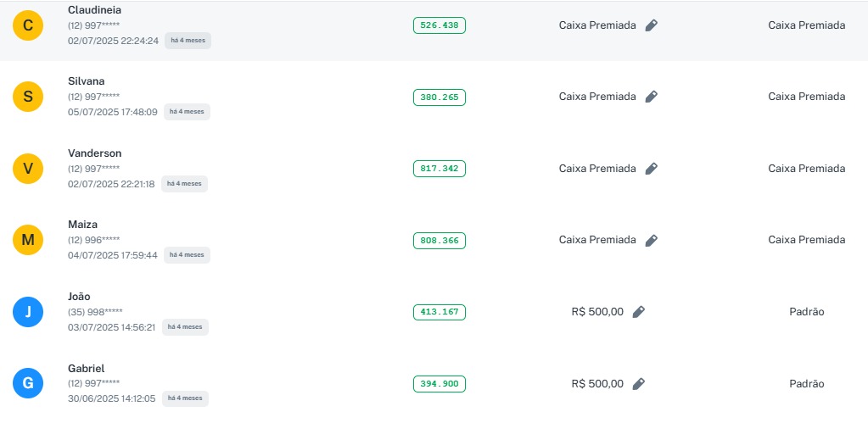This screenshot has height=423, width=868.
Task: Click the "há 4 meses" tag for Gabriel
Action: point(186,398)
